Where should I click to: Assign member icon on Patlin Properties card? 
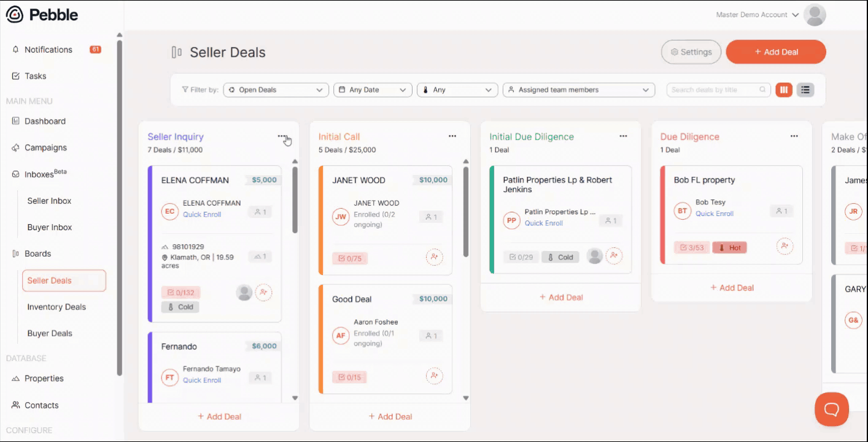tap(614, 256)
